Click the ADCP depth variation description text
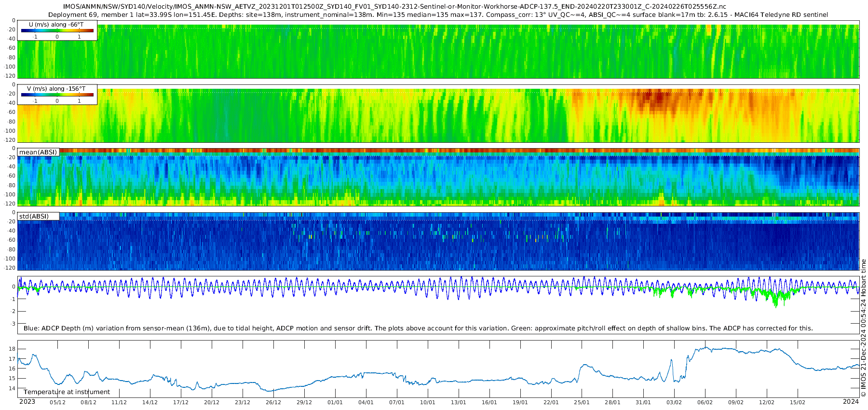The height and width of the screenshot is (410, 868). 418,328
